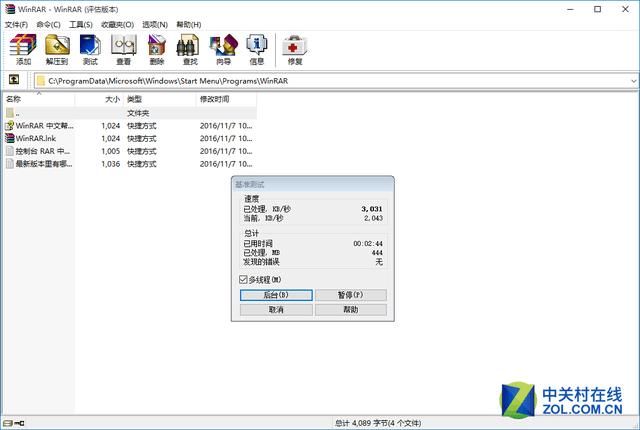Select size value 1,005 in list
Viewport: 640px width, 430px height.
point(111,151)
